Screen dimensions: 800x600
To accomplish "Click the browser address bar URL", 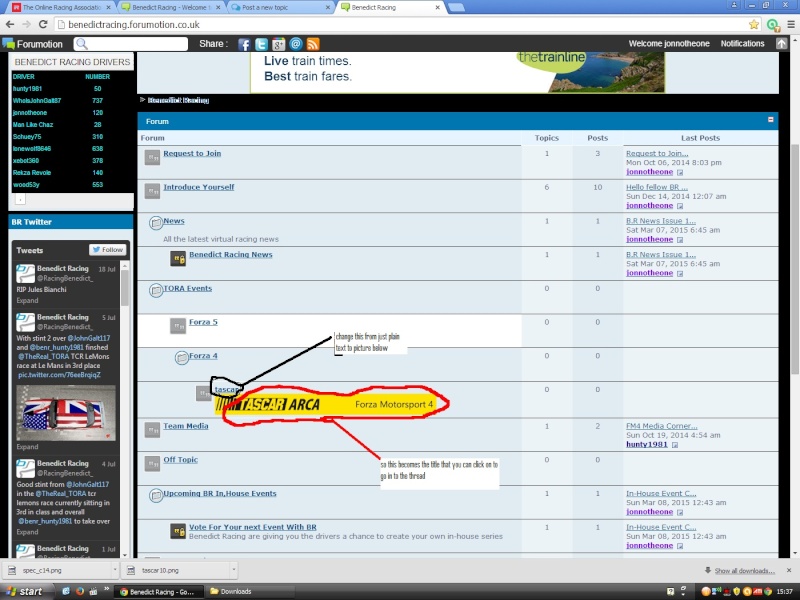I will tap(134, 24).
